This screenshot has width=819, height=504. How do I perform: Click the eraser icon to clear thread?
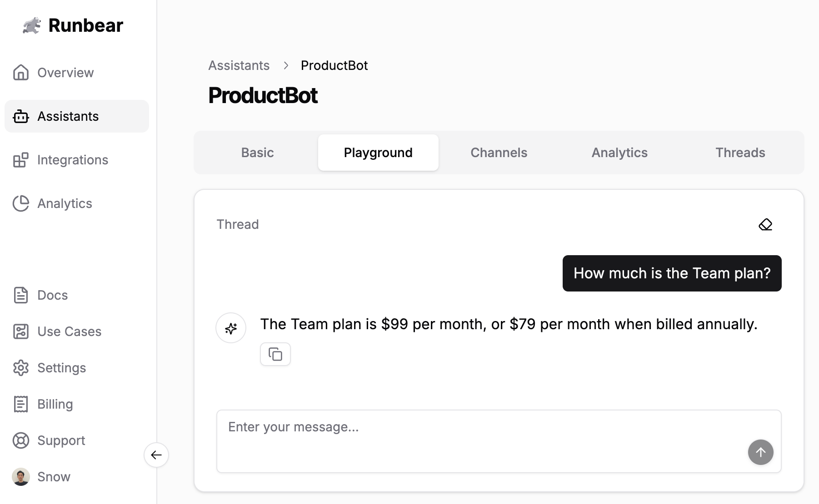pyautogui.click(x=765, y=224)
